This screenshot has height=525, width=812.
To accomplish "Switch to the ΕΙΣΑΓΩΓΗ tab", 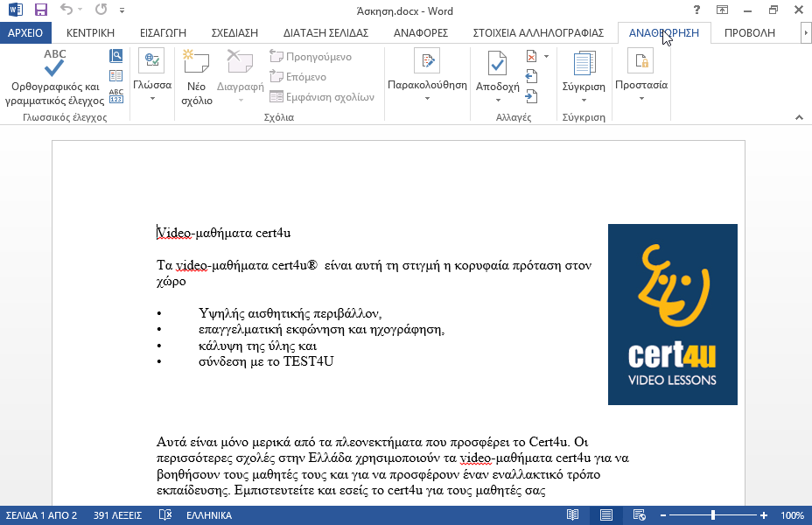I will pyautogui.click(x=163, y=32).
